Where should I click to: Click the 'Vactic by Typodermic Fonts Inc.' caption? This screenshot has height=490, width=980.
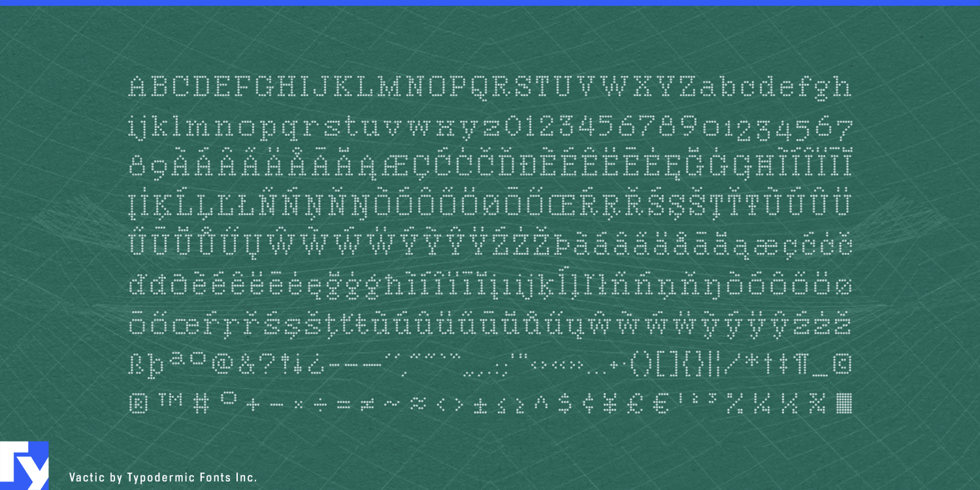[x=163, y=478]
